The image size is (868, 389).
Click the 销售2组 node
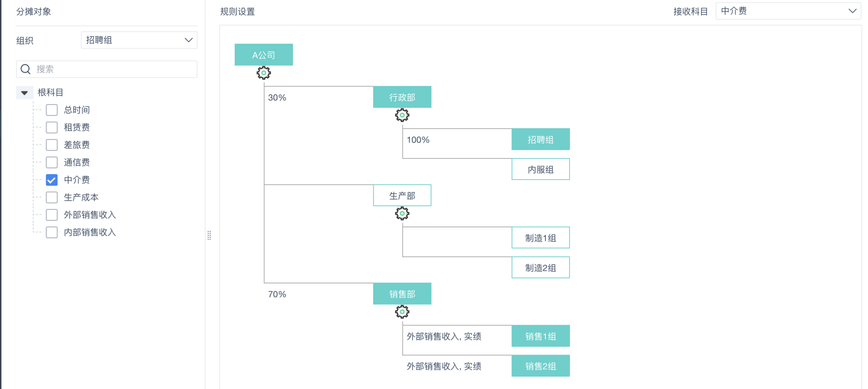click(540, 366)
